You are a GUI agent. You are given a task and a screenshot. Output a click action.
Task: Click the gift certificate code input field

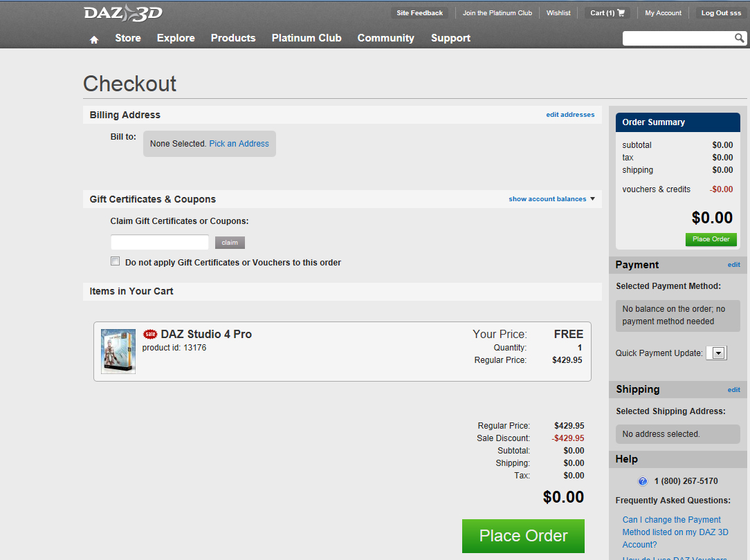(160, 242)
